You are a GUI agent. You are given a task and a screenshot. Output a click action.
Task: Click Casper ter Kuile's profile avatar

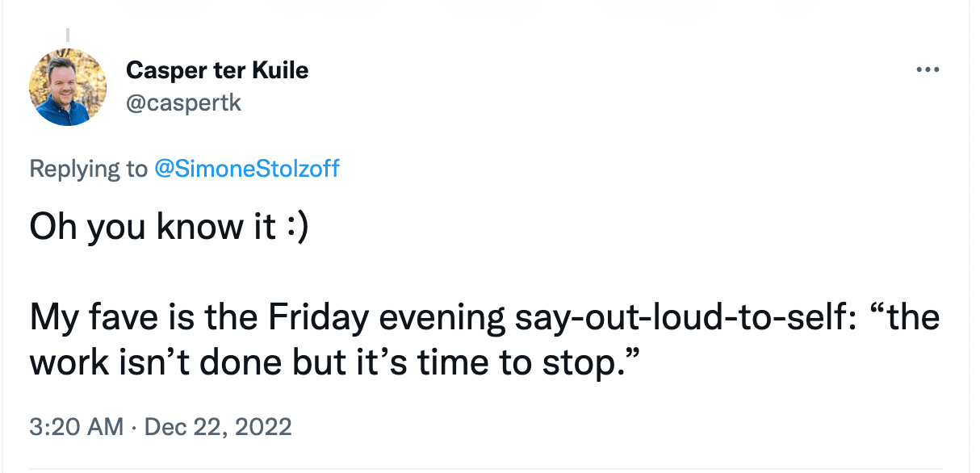(68, 87)
